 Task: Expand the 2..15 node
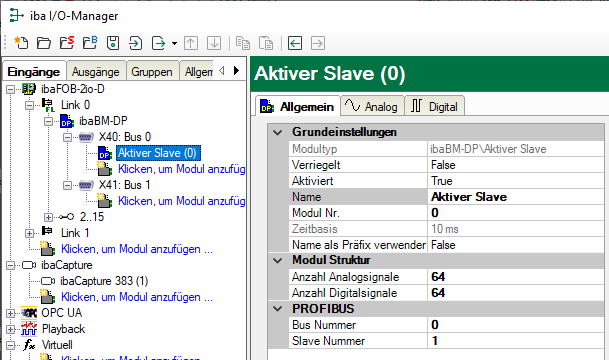[48, 217]
